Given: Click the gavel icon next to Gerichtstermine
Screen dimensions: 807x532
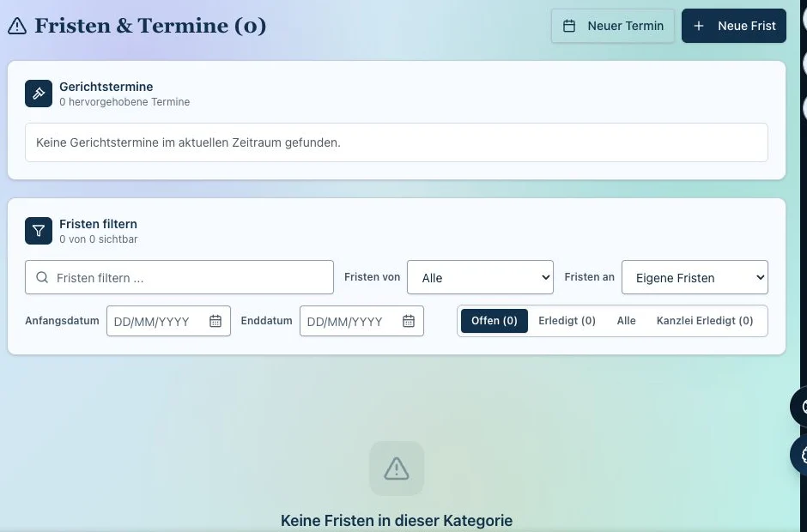Looking at the screenshot, I should pyautogui.click(x=39, y=94).
